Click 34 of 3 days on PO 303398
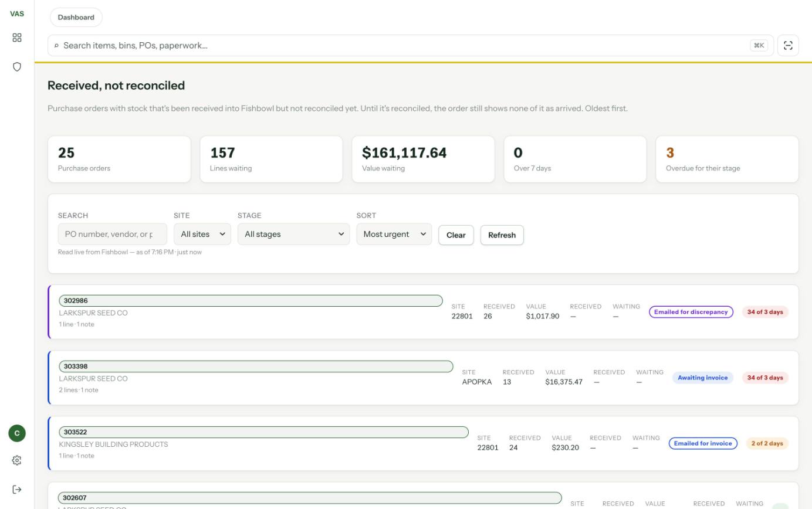The width and height of the screenshot is (812, 509). [765, 378]
